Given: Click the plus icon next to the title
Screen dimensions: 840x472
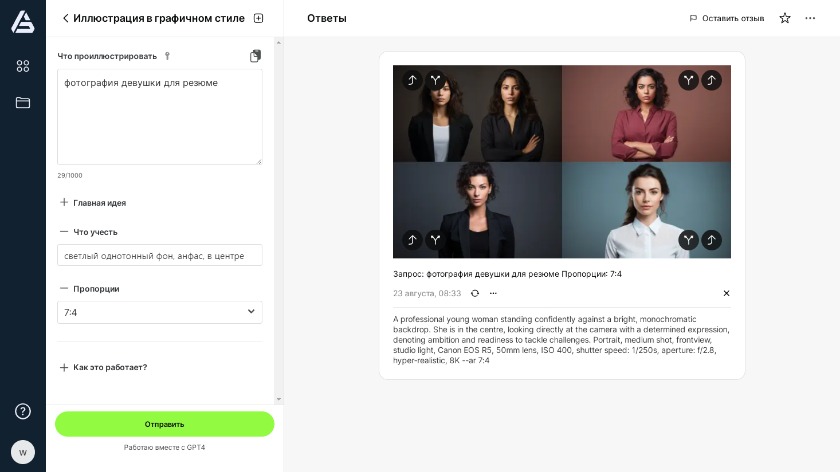Looking at the screenshot, I should pos(258,18).
